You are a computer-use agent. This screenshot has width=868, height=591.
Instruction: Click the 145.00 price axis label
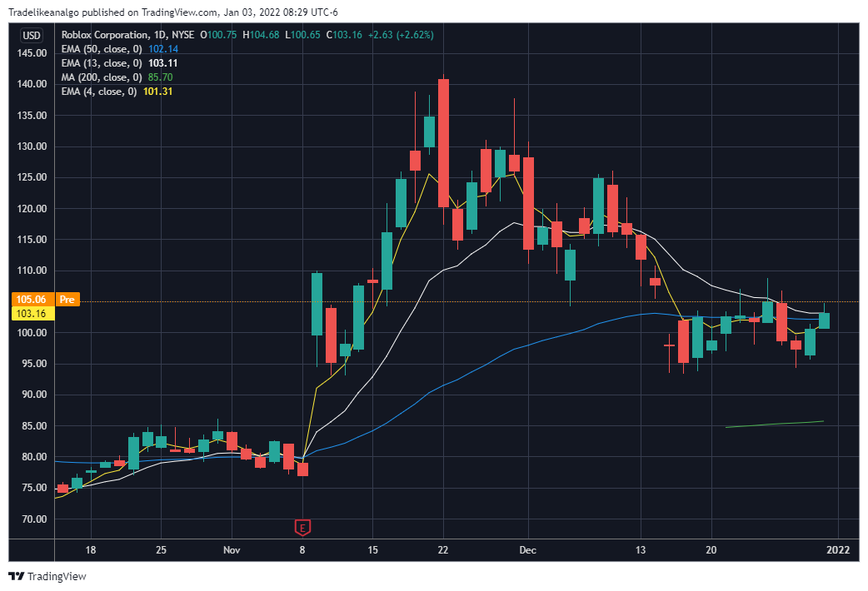point(32,53)
